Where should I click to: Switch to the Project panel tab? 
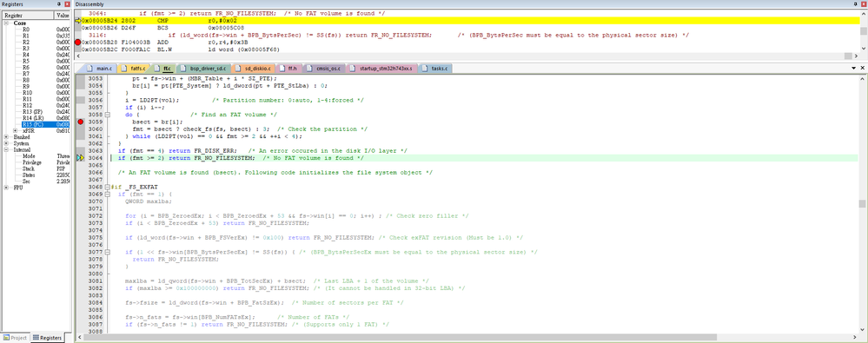(15, 338)
